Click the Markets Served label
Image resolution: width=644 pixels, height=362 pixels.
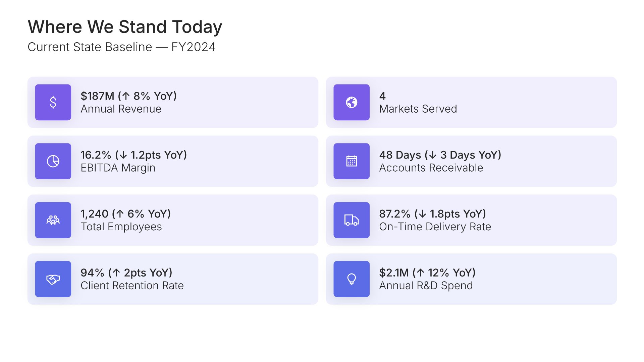(418, 109)
